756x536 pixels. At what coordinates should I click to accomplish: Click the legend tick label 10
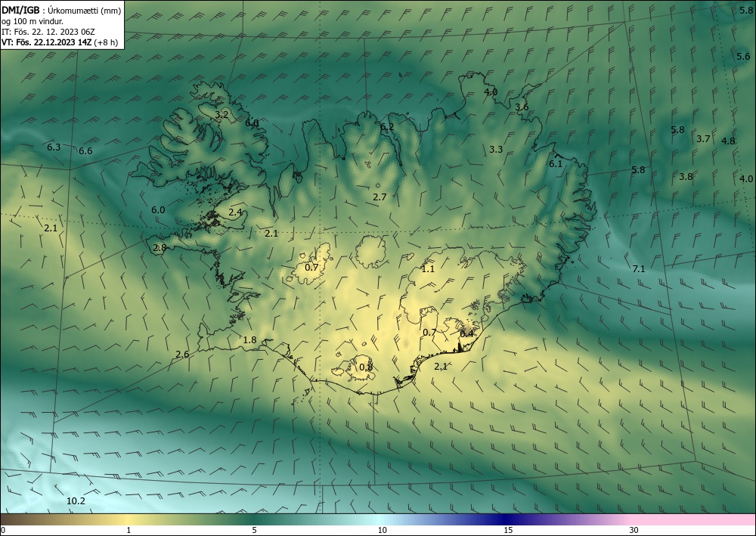(382, 530)
